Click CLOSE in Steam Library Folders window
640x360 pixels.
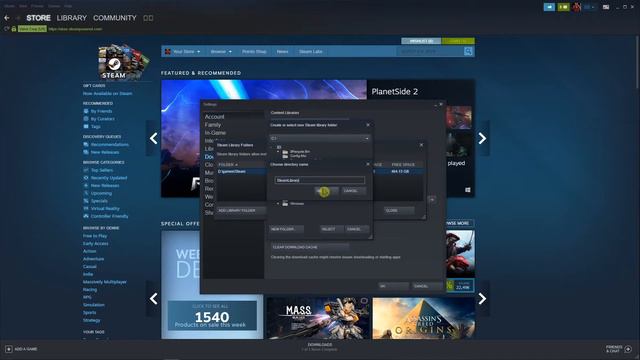(399, 210)
